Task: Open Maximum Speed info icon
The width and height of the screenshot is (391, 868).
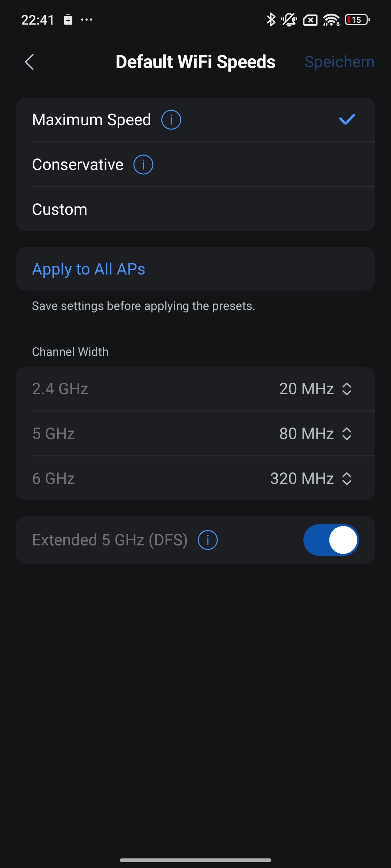Action: coord(171,120)
